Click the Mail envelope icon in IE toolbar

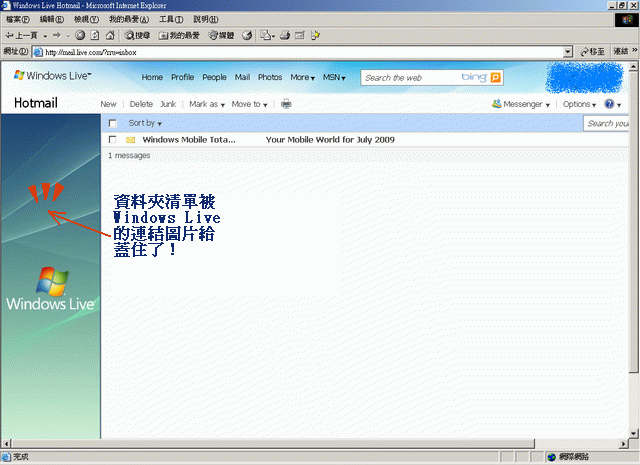click(x=265, y=36)
